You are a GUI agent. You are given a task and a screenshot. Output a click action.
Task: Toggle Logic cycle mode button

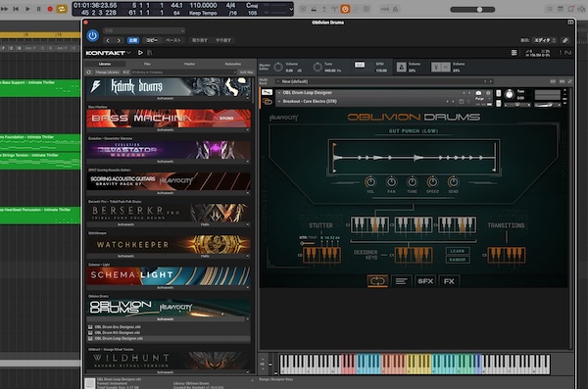point(62,9)
